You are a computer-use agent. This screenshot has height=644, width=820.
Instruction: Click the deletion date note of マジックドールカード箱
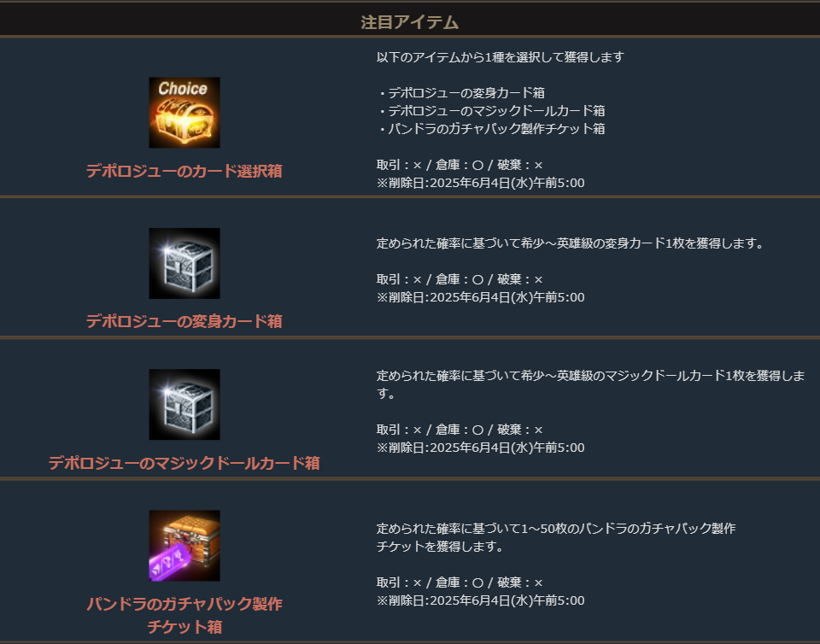click(x=481, y=448)
